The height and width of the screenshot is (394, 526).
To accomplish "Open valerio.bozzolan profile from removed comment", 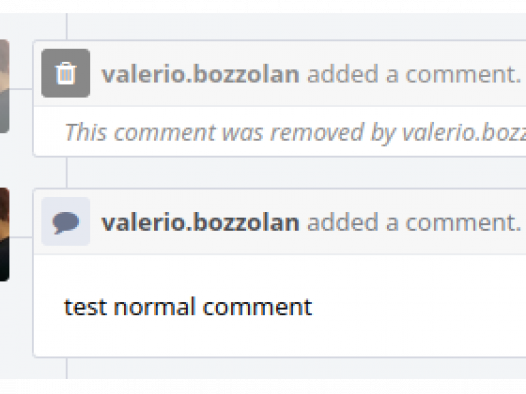I will pos(201,74).
